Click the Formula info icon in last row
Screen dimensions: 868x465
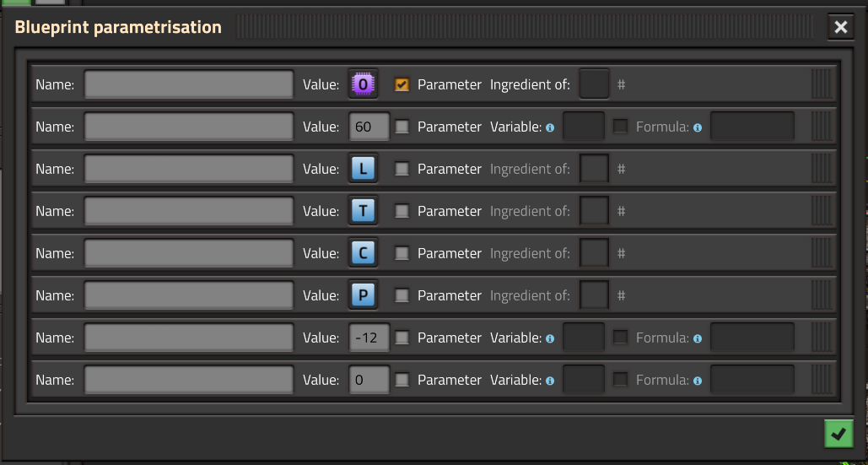tap(698, 381)
